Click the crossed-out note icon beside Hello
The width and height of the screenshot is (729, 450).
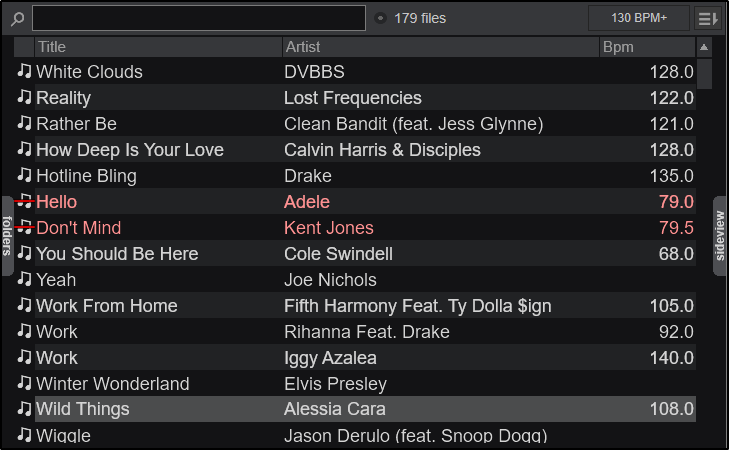point(24,201)
